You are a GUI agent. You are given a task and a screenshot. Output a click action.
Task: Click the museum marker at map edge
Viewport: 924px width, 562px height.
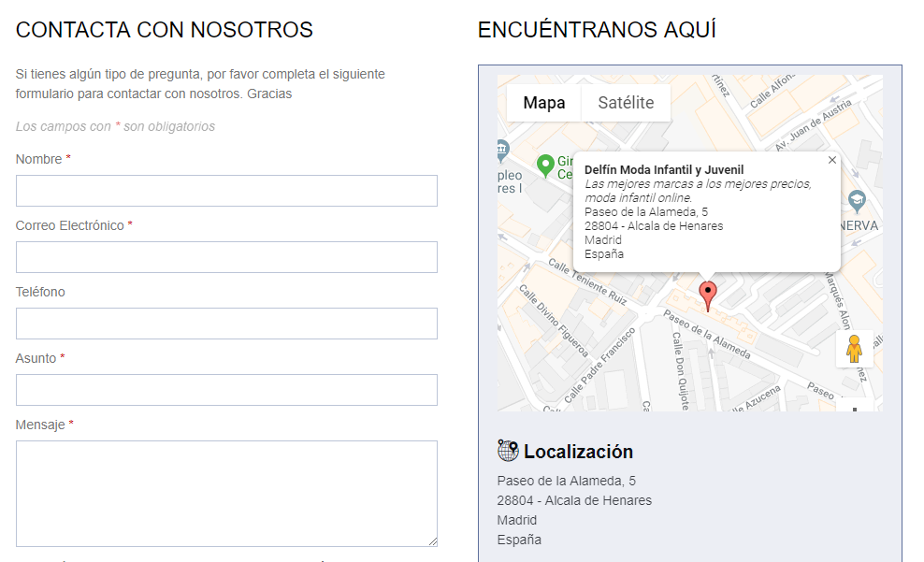[502, 150]
